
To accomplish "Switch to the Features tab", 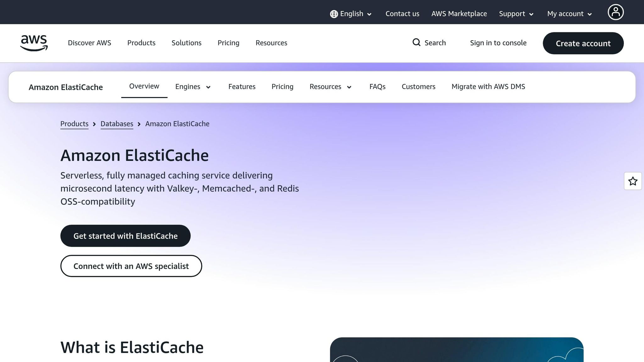I will click(241, 87).
